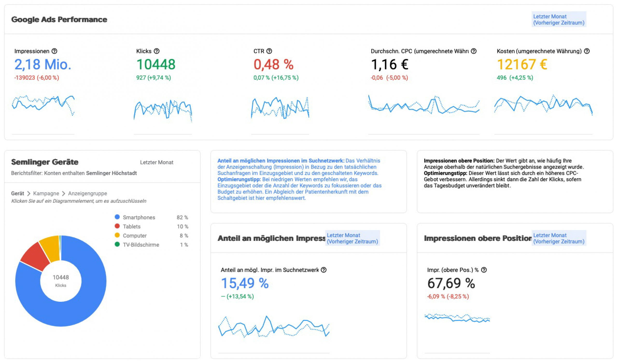Open date range dropdown on Anteil an möglichen Impressionen card
618x364 pixels.
pyautogui.click(x=352, y=238)
